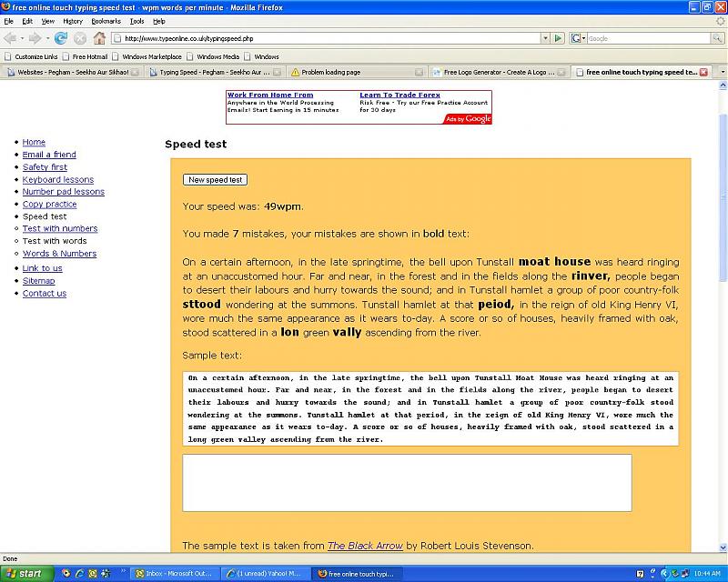Go to the Home page
728x582 pixels.
coord(99,38)
